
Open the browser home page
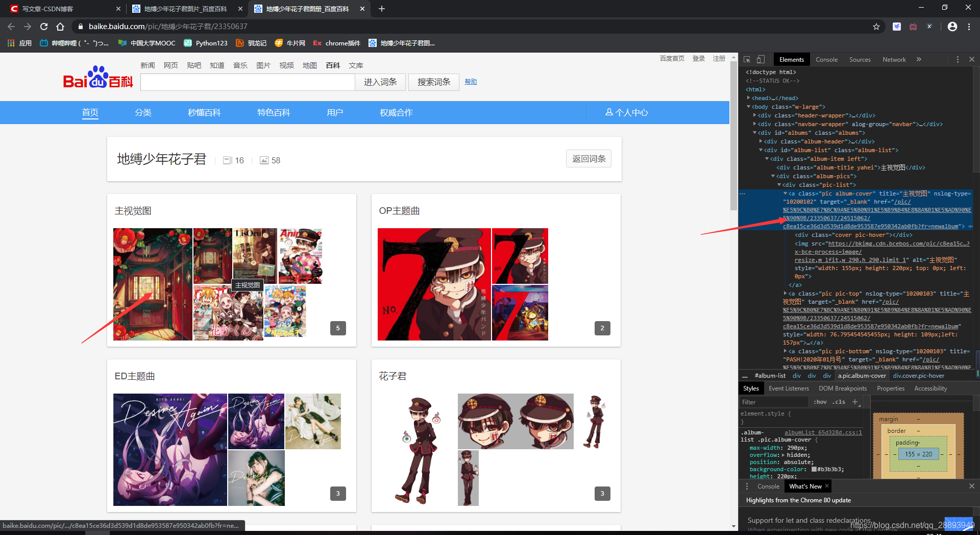tap(60, 27)
